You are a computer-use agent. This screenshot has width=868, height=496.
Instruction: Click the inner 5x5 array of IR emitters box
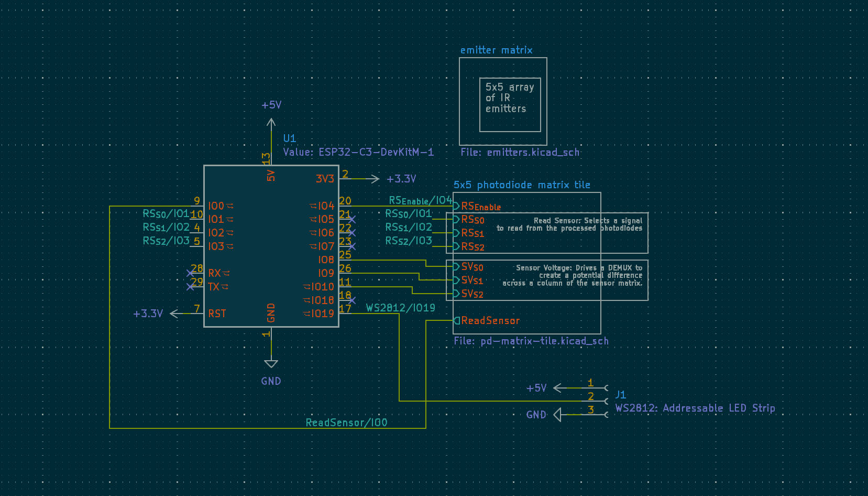[510, 104]
